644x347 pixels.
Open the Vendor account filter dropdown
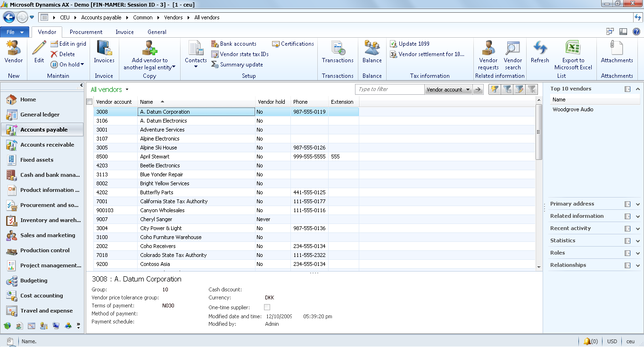click(448, 90)
